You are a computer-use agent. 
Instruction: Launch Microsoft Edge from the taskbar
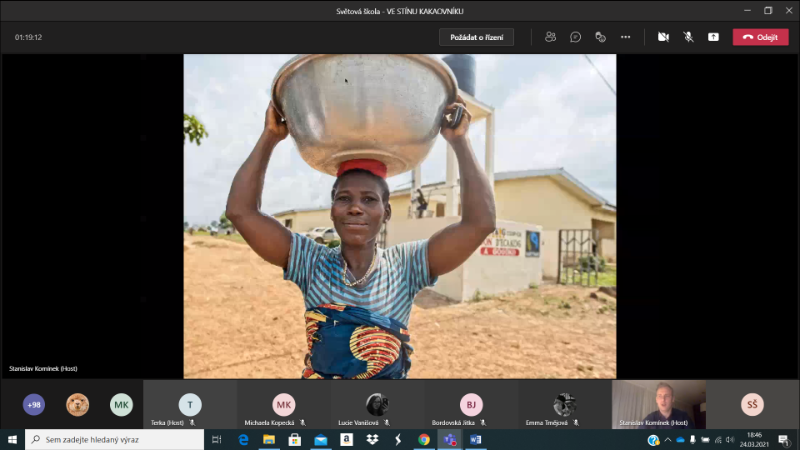tap(243, 440)
